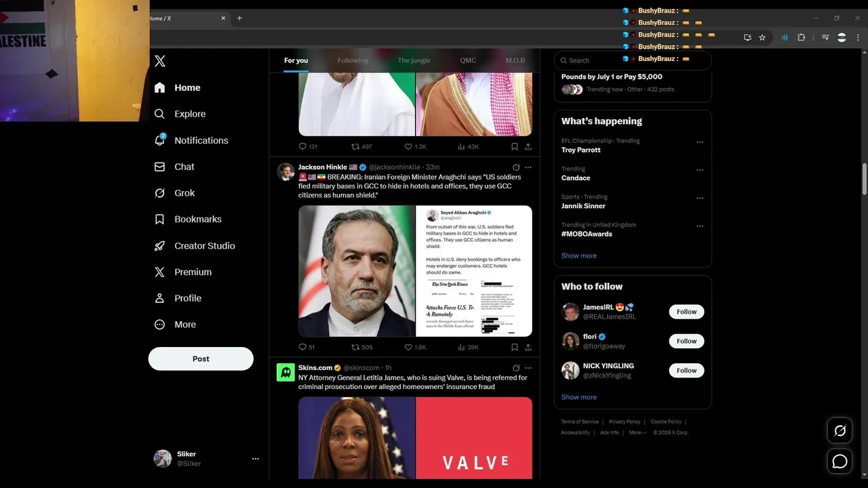Show more under Who to follow
This screenshot has height=488, width=868.
[x=579, y=397]
